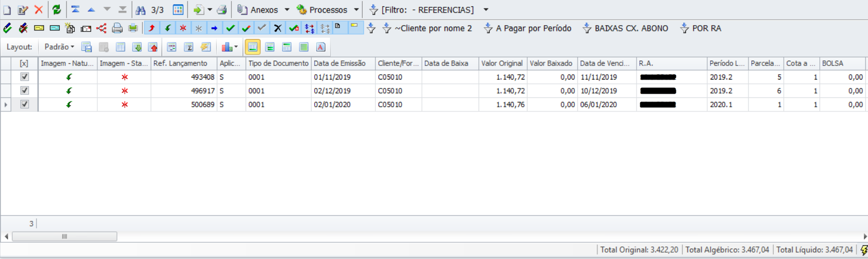868x259 pixels.
Task: Click the share nodes icon in second toolbar
Action: coord(102,28)
